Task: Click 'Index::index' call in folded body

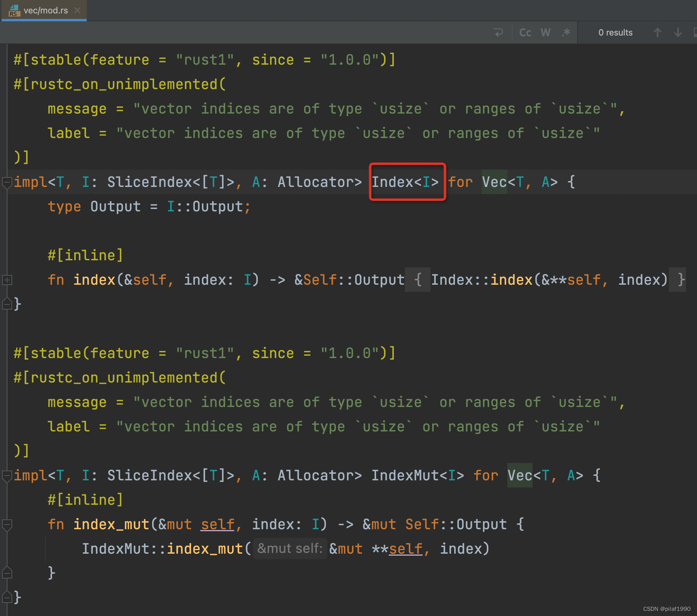Action: (x=482, y=280)
